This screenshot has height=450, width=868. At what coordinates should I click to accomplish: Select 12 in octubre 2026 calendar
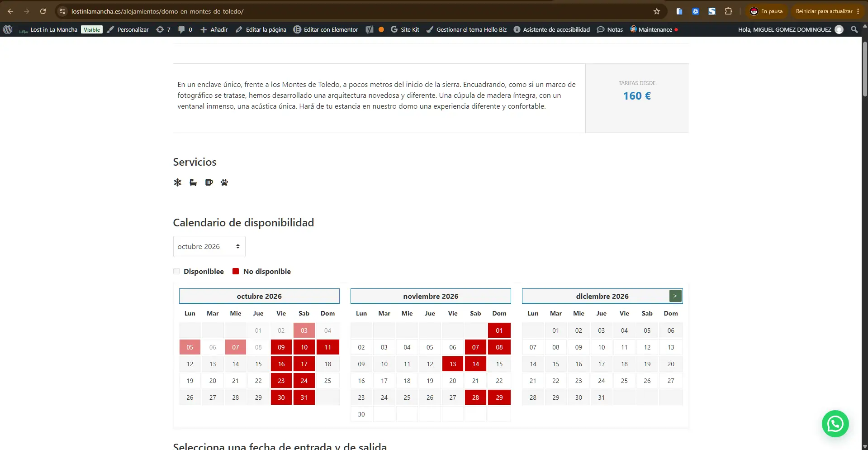pyautogui.click(x=190, y=364)
